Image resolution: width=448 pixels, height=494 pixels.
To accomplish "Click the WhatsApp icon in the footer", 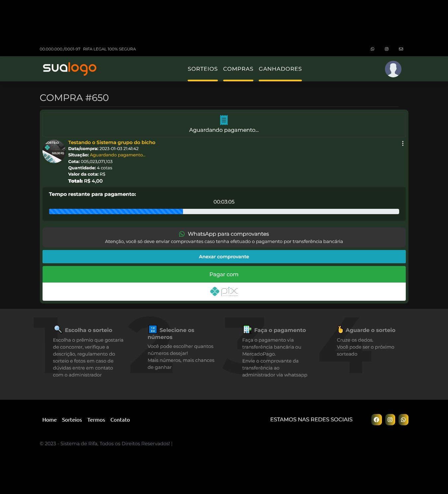I will click(403, 419).
